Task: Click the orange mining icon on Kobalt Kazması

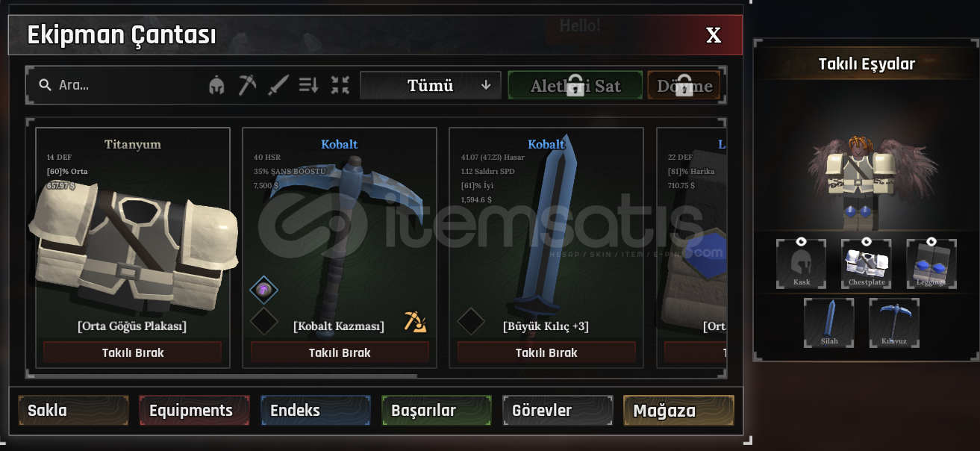Action: click(415, 321)
